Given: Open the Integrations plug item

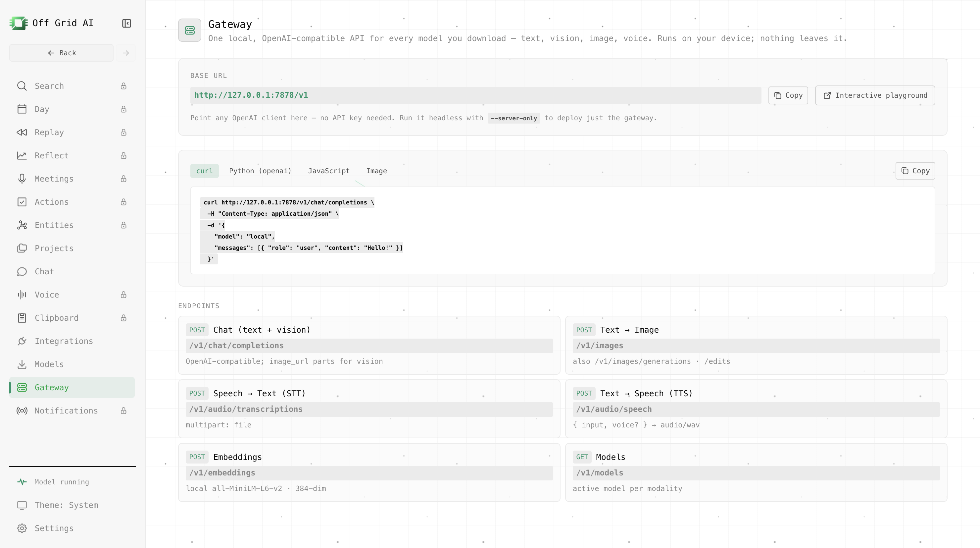Looking at the screenshot, I should (x=72, y=342).
